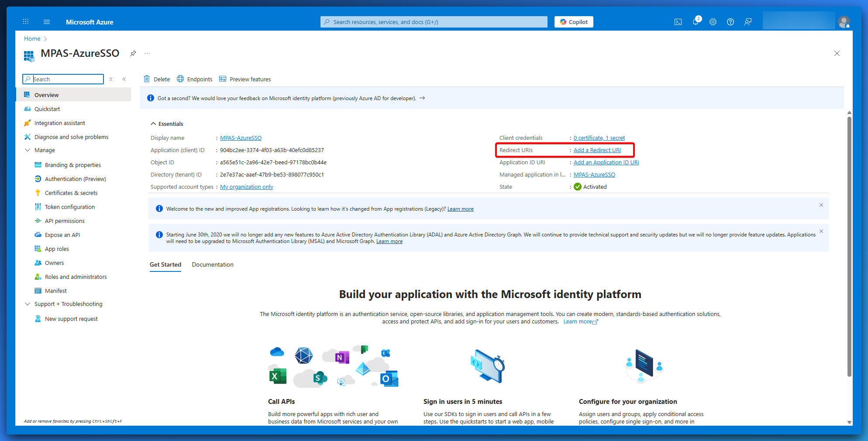Click the App roles icon

coord(38,249)
